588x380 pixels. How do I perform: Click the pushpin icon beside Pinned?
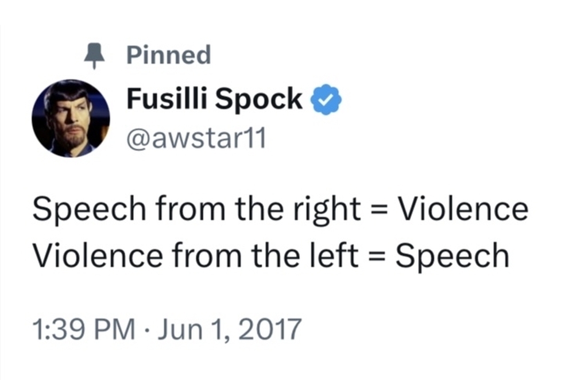click(94, 56)
